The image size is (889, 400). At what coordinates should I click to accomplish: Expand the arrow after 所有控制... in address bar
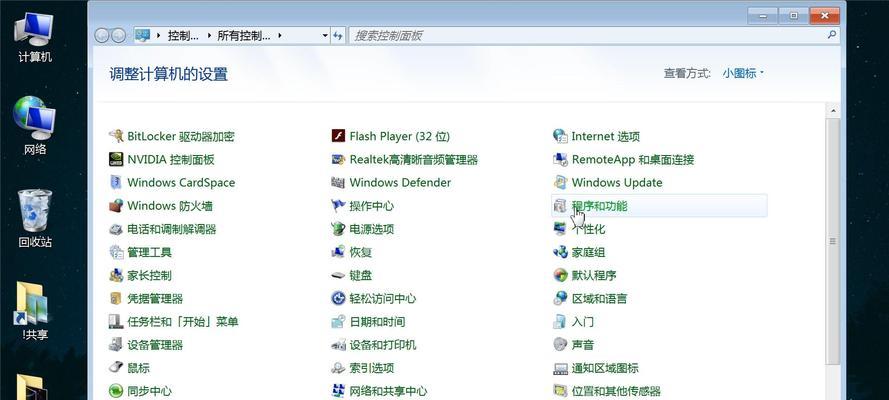280,36
